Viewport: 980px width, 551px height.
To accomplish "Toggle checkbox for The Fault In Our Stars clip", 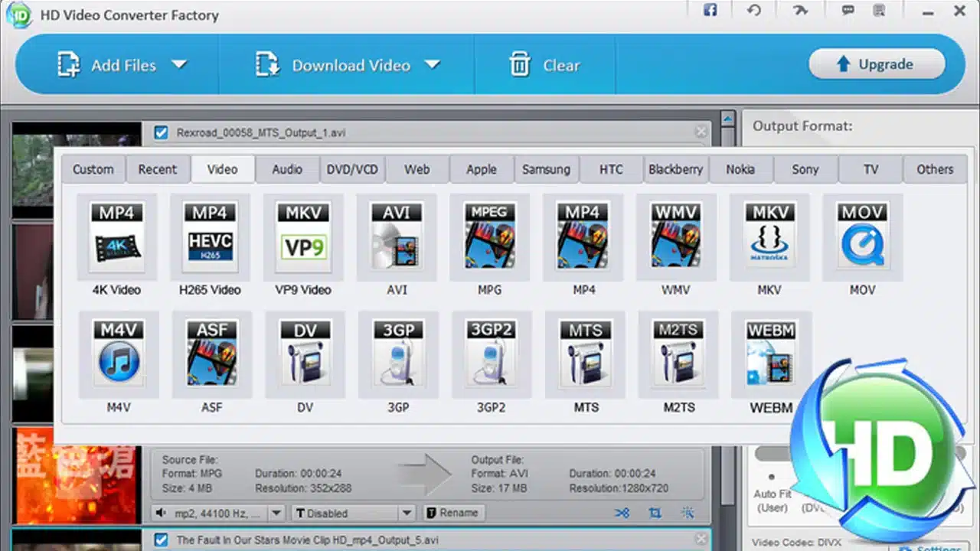I will click(161, 540).
